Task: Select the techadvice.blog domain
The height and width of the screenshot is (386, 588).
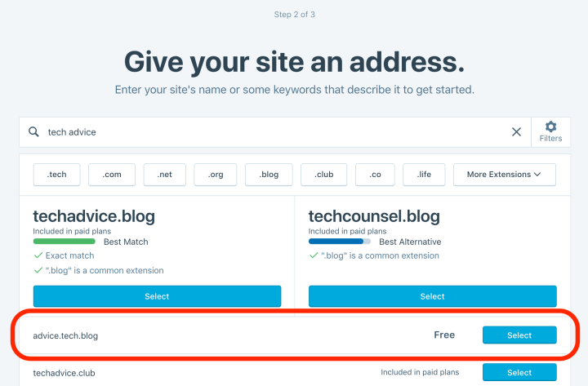Action: click(157, 296)
